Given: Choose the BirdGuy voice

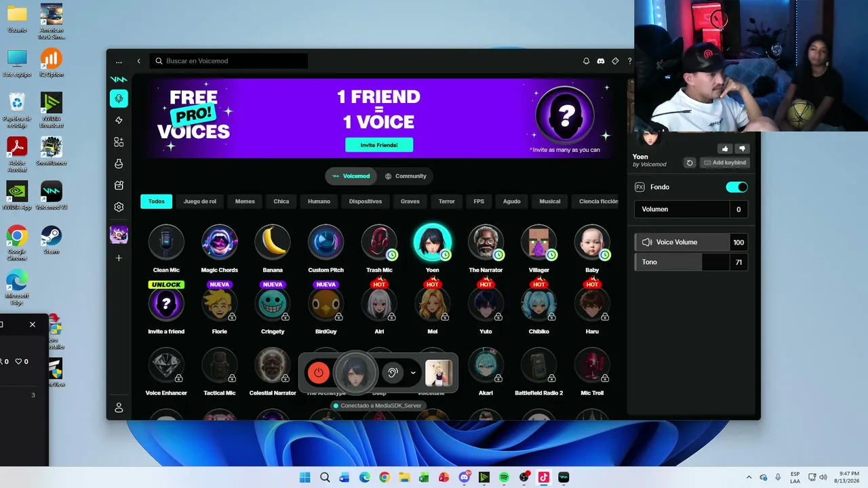Looking at the screenshot, I should point(325,304).
